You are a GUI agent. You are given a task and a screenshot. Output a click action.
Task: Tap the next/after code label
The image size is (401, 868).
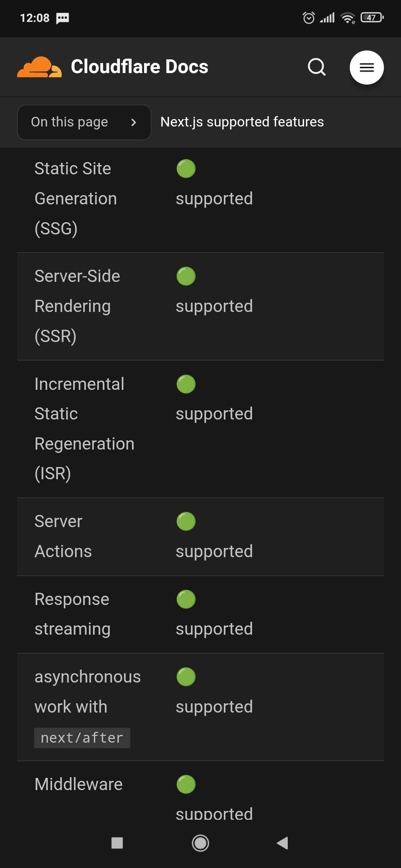82,738
